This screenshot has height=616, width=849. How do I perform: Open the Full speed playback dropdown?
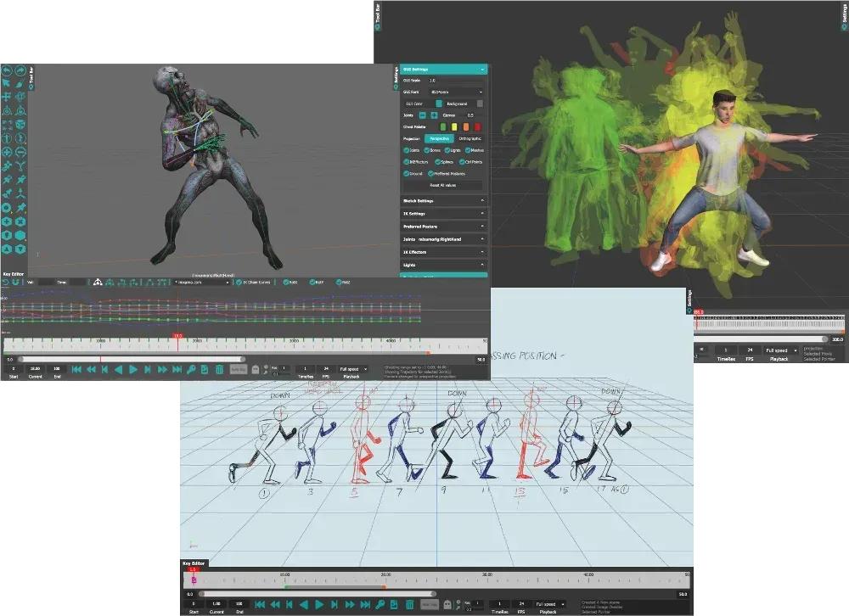click(x=352, y=369)
